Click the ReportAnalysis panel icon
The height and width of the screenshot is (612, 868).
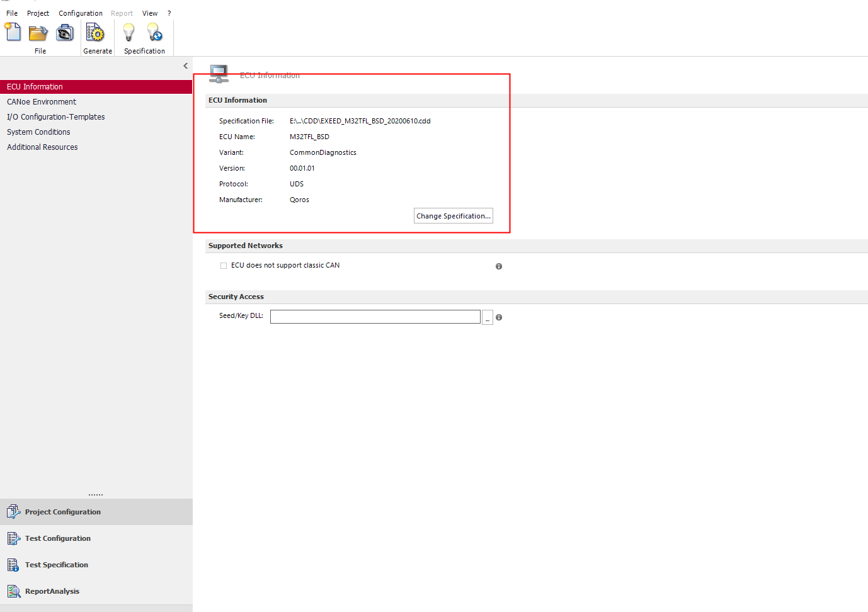tap(13, 591)
